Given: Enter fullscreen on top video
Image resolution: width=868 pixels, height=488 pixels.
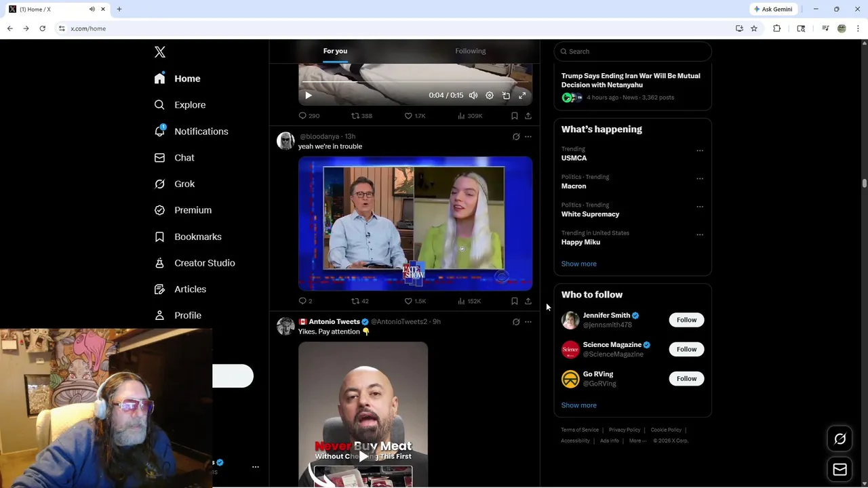Looking at the screenshot, I should click(x=522, y=96).
